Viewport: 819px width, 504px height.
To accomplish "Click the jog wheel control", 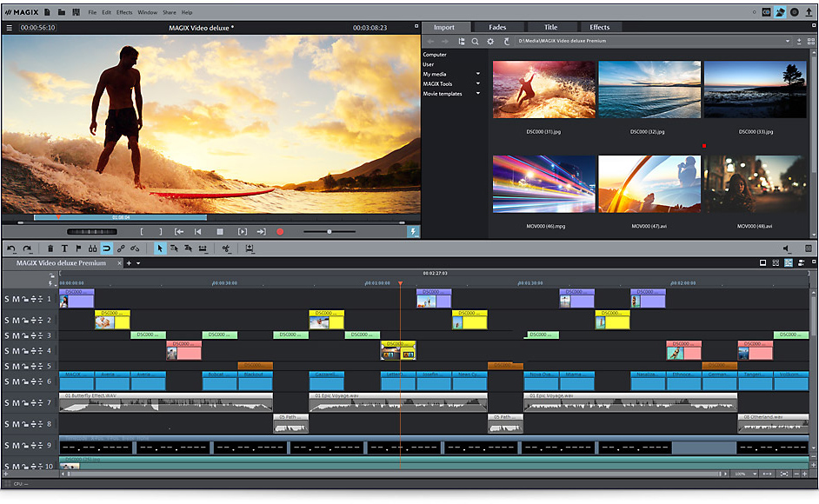I will [x=92, y=231].
